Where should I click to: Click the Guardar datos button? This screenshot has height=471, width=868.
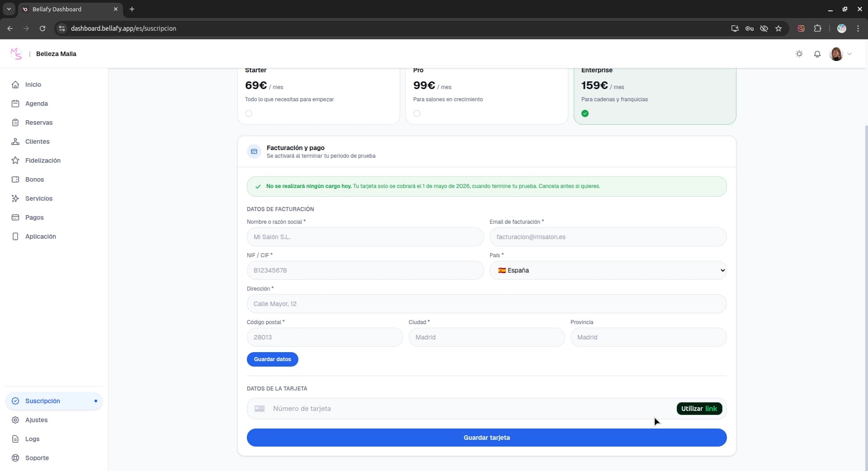coord(272,359)
